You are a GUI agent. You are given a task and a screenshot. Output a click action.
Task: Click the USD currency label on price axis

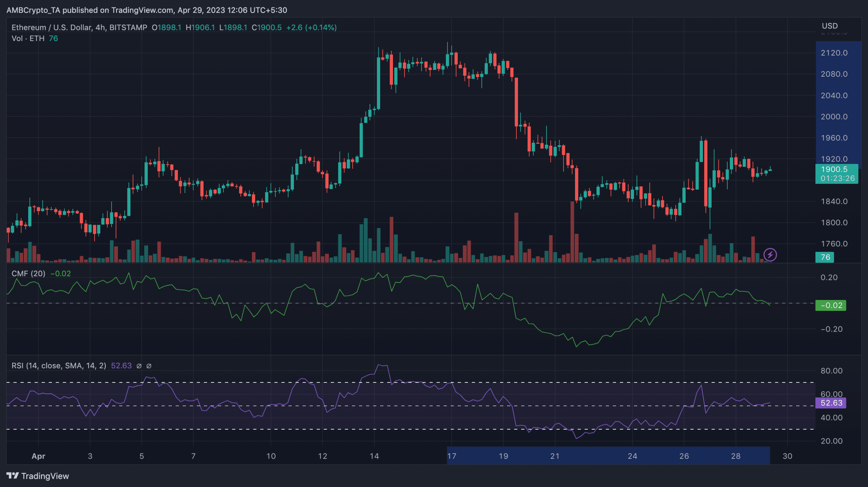pos(830,26)
